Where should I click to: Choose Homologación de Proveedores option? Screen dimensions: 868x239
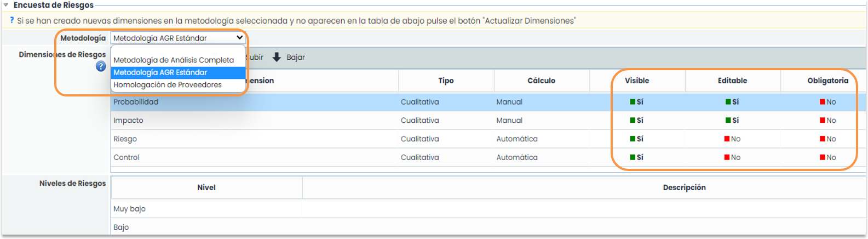(x=168, y=85)
